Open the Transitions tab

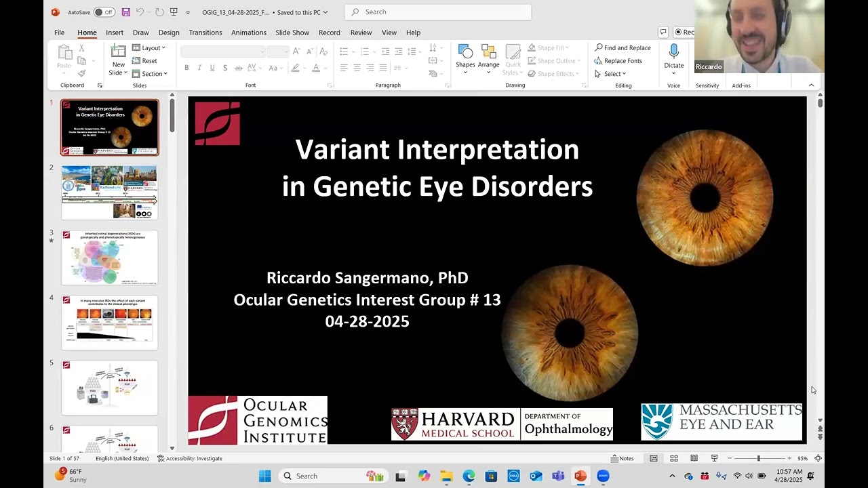click(205, 33)
